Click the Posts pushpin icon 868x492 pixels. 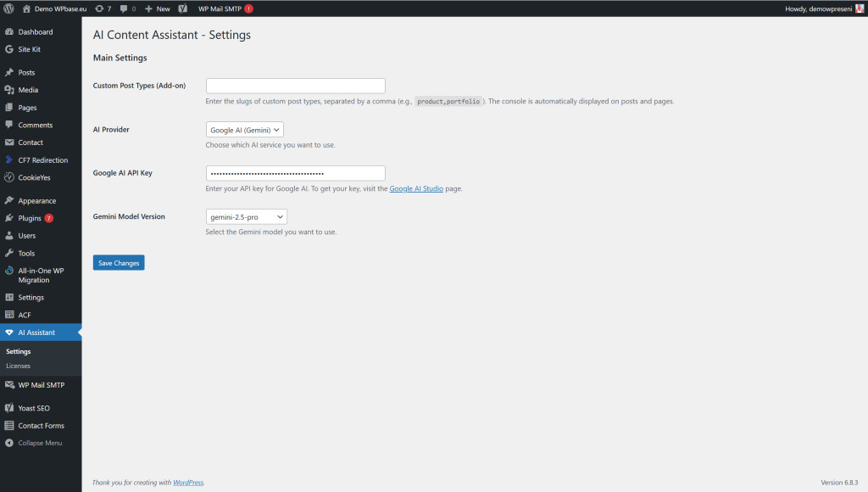coord(8,72)
